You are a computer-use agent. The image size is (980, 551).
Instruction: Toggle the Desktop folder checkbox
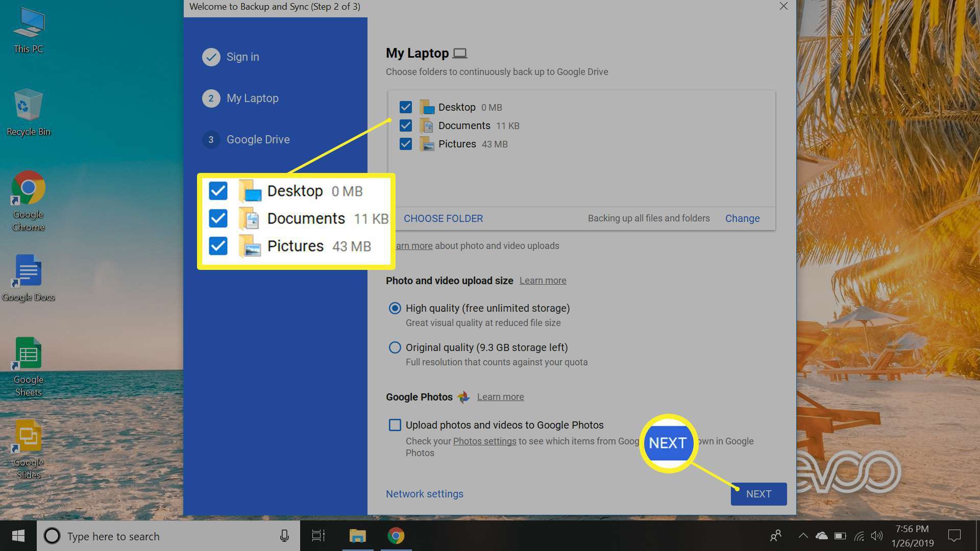coord(405,106)
